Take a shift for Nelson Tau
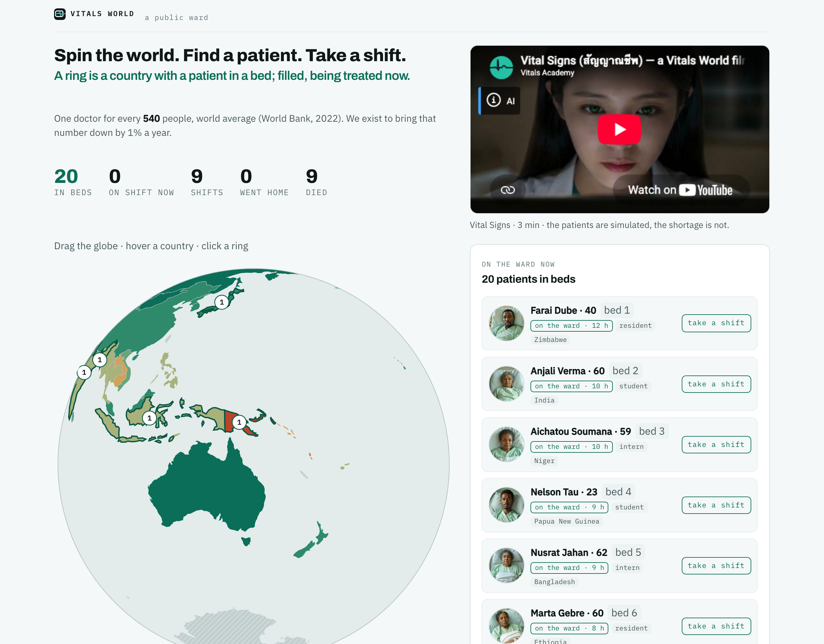Viewport: 824px width, 644px height. coord(716,505)
